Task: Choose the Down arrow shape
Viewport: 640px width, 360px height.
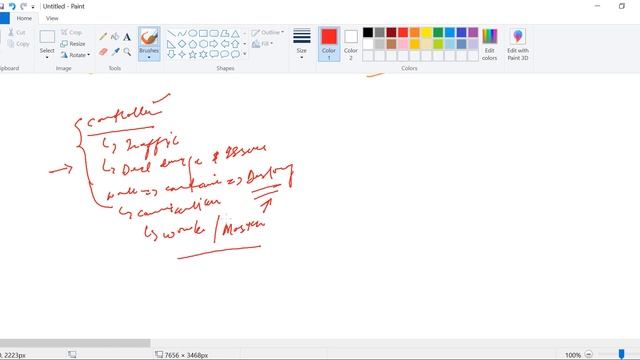Action: point(171,54)
